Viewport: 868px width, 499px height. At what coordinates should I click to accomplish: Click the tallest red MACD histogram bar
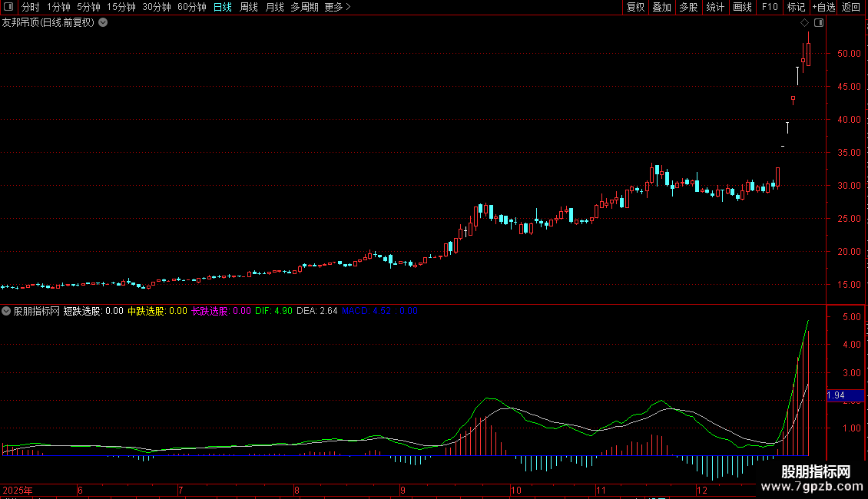pyautogui.click(x=808, y=393)
